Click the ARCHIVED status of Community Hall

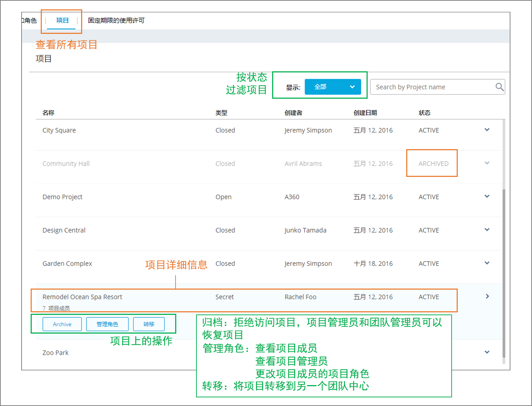point(434,164)
